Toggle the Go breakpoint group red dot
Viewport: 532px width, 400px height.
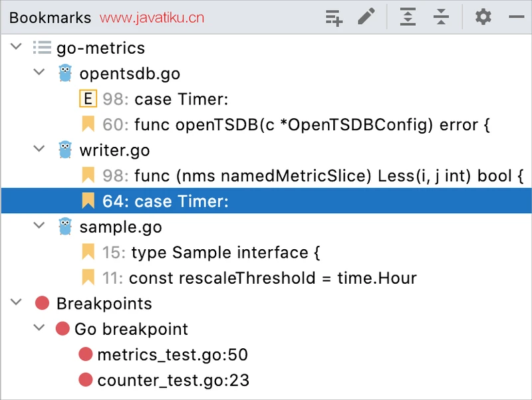(x=63, y=329)
